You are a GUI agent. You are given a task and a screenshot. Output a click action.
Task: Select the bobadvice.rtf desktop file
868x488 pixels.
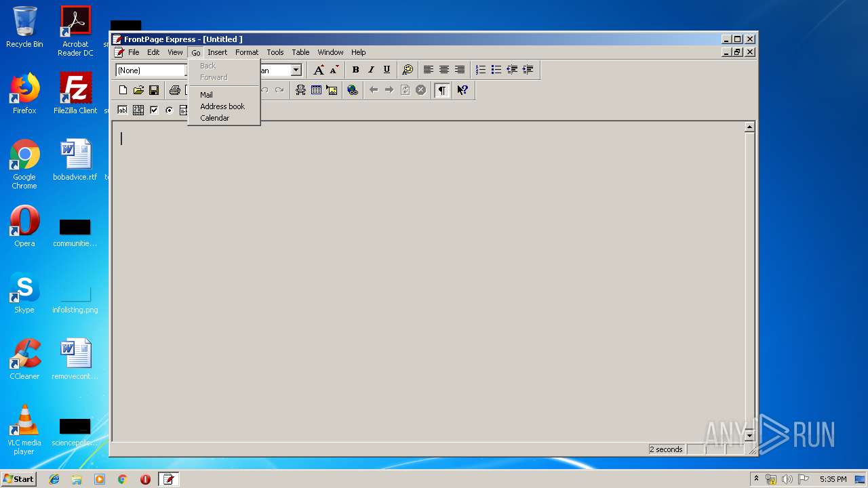(75, 160)
